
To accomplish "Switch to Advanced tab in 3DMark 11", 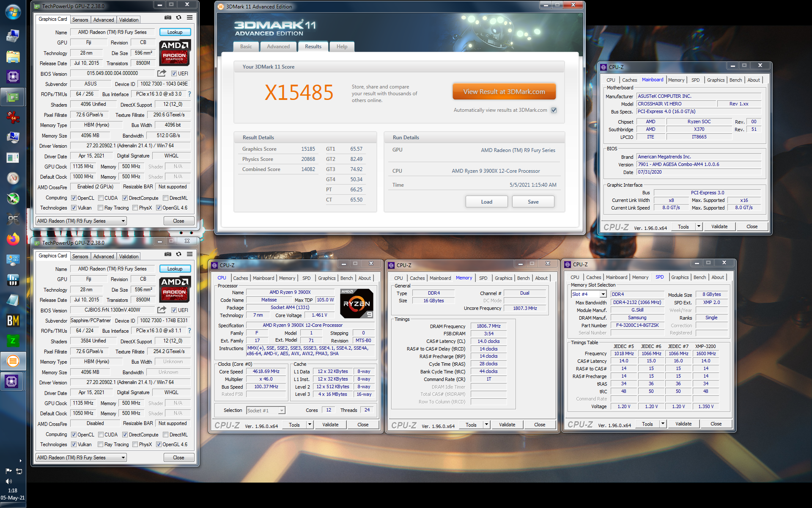I will (278, 47).
